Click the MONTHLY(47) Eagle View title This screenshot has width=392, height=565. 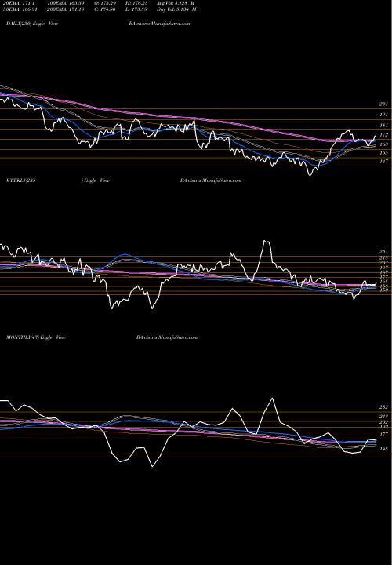[x=36, y=337]
